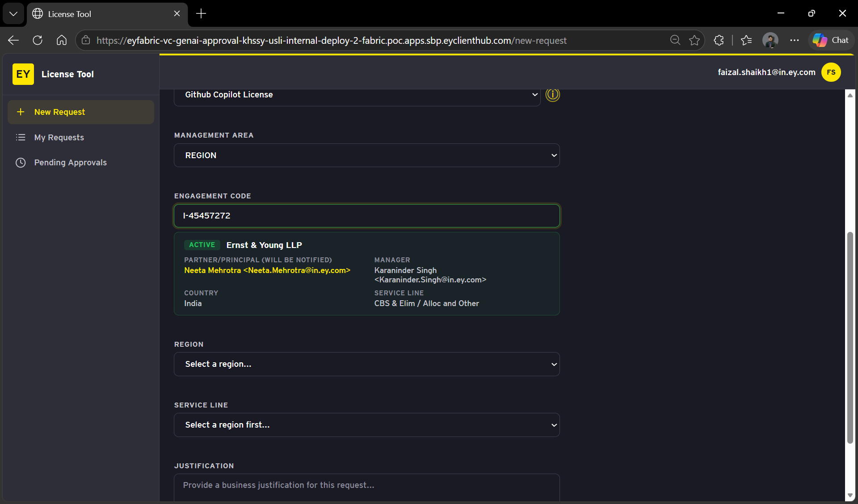Restore down the browser window
This screenshot has width=858, height=504.
[812, 13]
